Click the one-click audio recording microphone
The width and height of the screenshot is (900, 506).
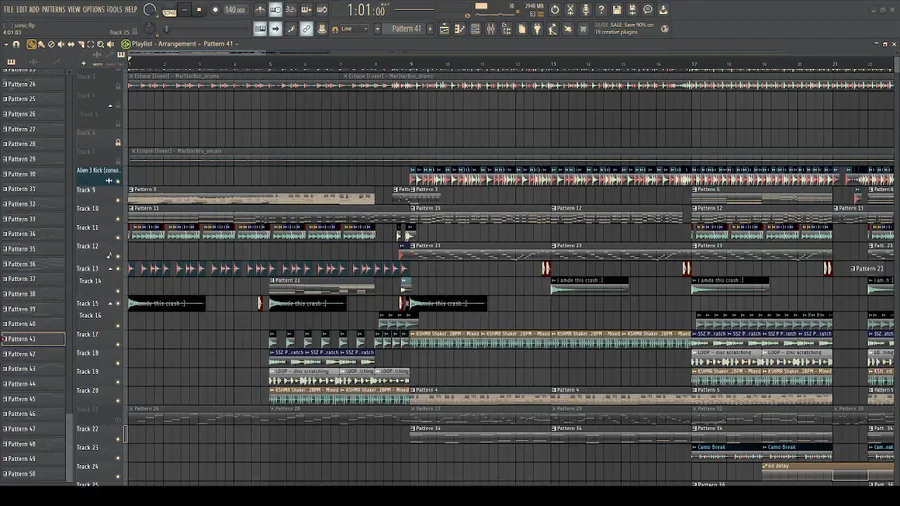point(585,10)
